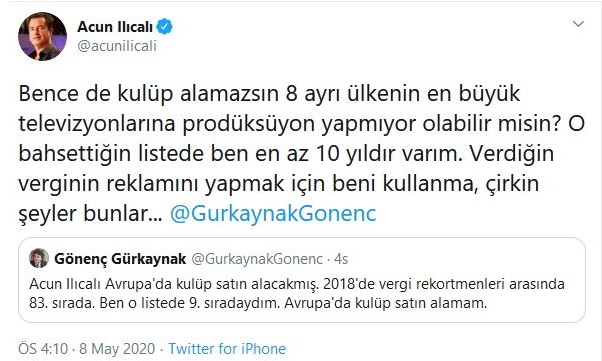The image size is (602, 361).
Task: Open the tweet options chevron menu
Action: [x=578, y=24]
